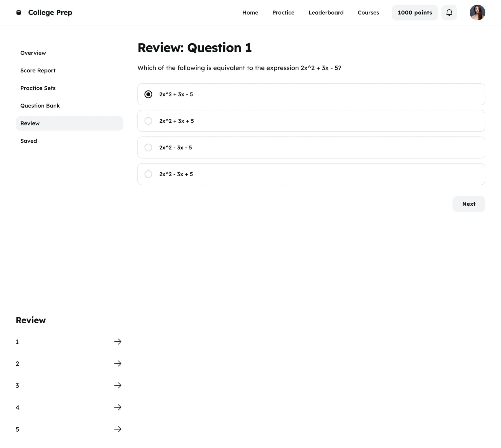Go to Leaderboard in top navigation
Image resolution: width=501 pixels, height=448 pixels.
click(326, 13)
